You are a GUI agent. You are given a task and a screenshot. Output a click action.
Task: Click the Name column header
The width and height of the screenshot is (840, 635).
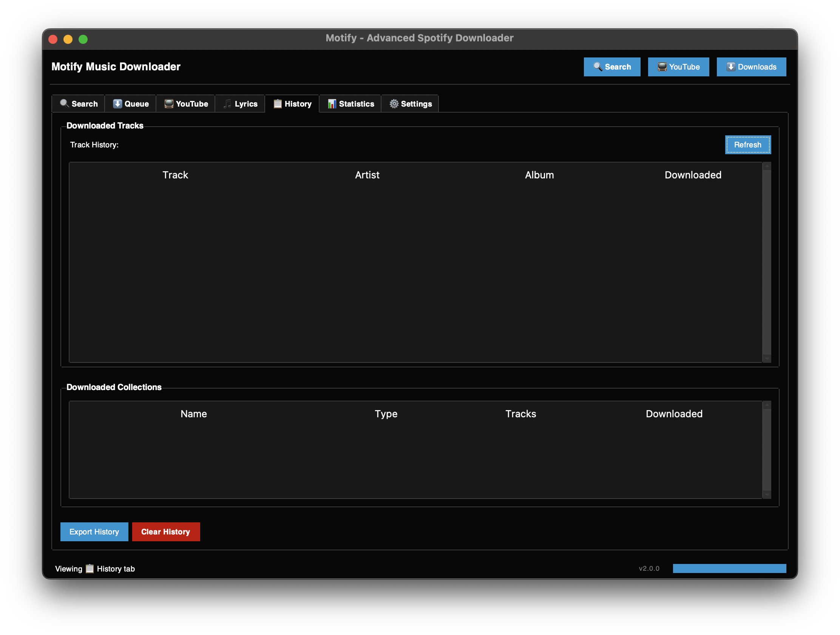click(x=194, y=414)
